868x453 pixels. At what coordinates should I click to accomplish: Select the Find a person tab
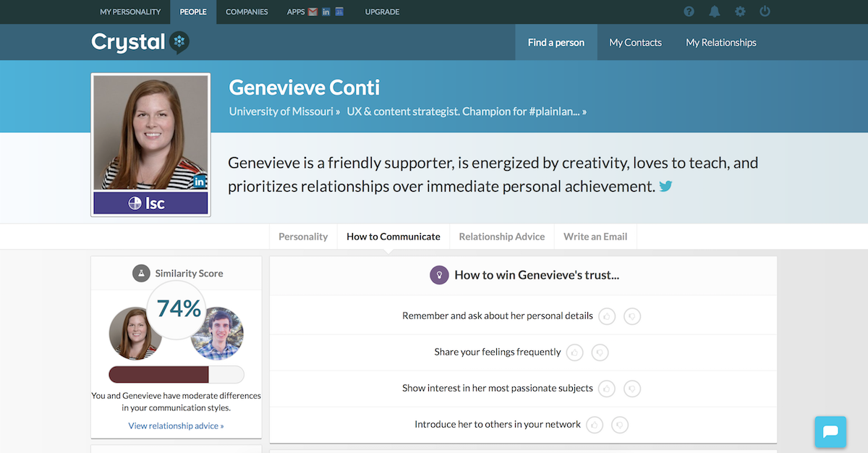(556, 42)
